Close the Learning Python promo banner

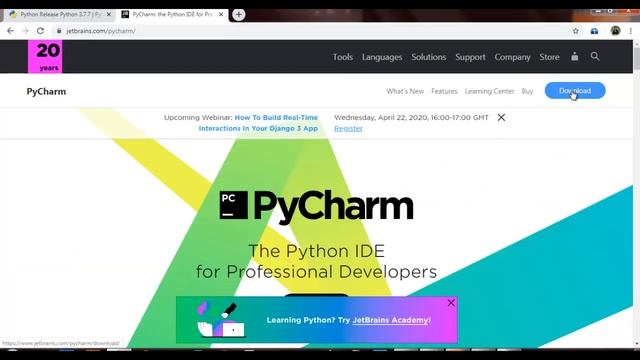pos(451,303)
